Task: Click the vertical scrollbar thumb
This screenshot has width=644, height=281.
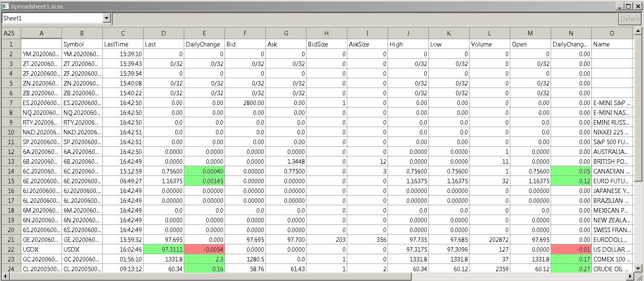Action: [x=638, y=108]
